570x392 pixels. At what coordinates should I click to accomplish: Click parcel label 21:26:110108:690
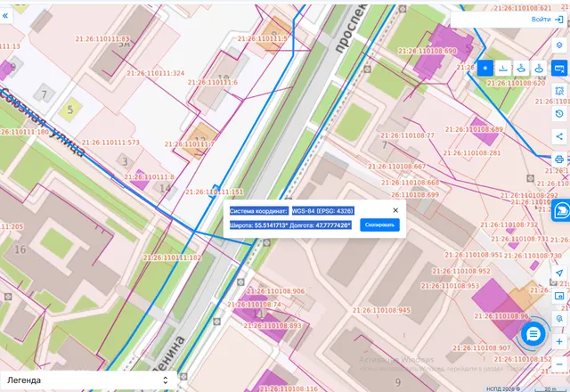(427, 51)
